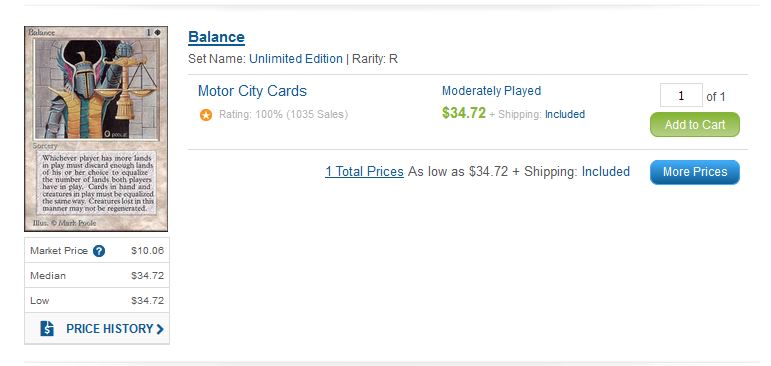The image size is (771, 366).
Task: Select the Balance card image thumbnail
Action: click(96, 129)
